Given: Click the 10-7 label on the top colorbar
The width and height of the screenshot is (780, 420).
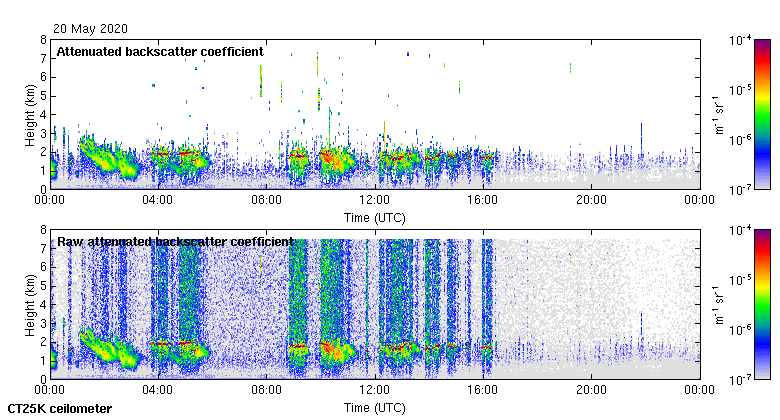Looking at the screenshot, I should pos(740,190).
